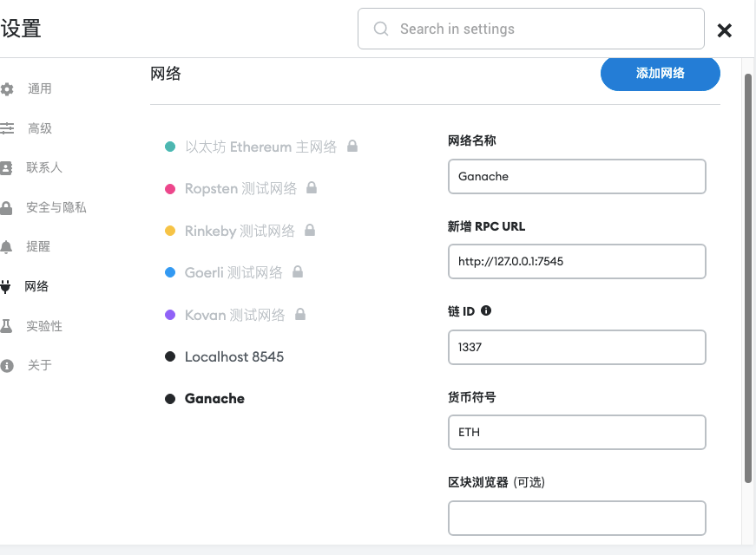This screenshot has width=756, height=555.
Task: Click the 新增 RPC URL label
Action: 486,226
